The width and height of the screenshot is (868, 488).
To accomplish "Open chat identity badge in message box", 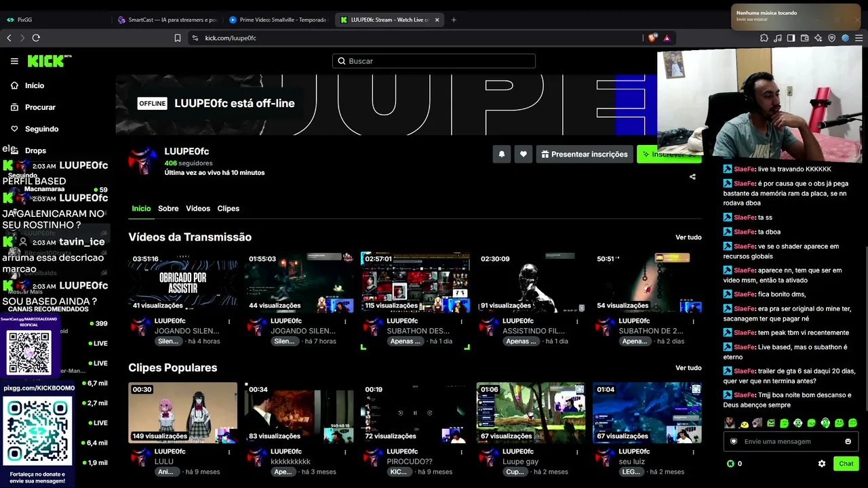I will tap(733, 441).
